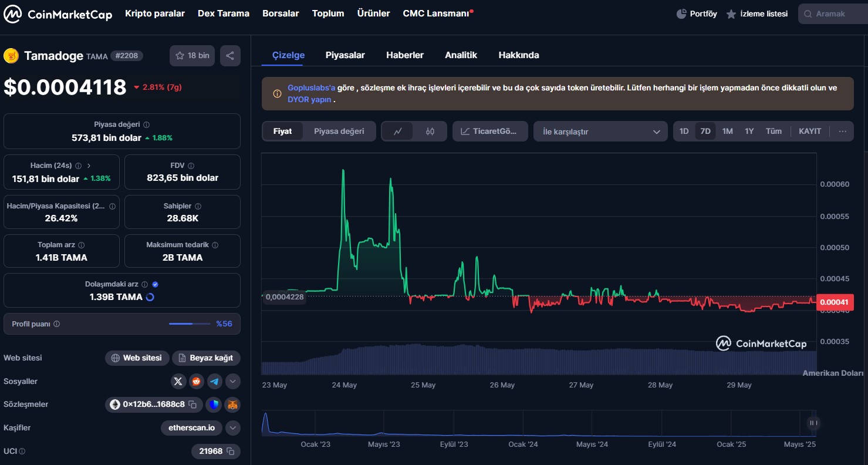Set chart range to 7D

pos(705,131)
